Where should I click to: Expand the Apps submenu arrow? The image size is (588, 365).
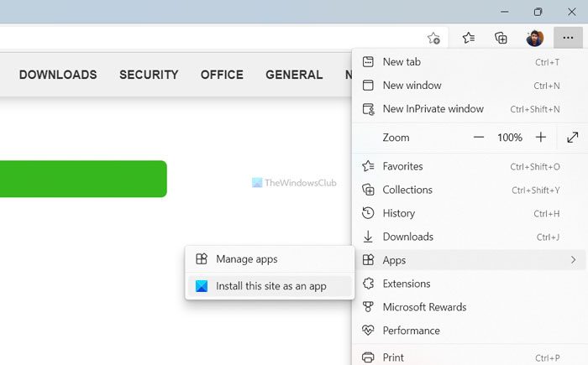point(573,260)
